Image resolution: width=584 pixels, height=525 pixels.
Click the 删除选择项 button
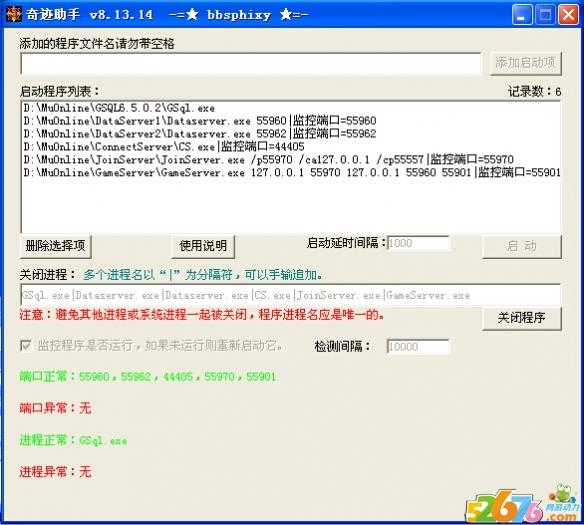[55, 246]
